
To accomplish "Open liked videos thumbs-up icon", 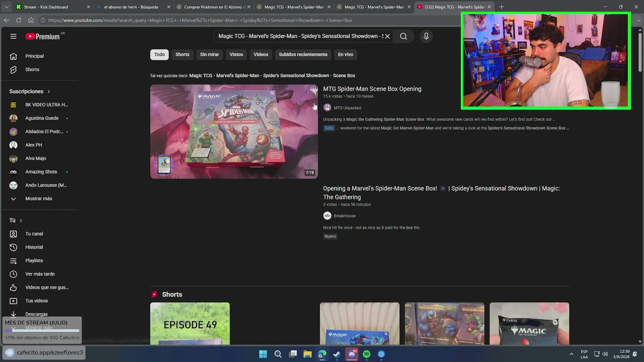I will [14, 288].
